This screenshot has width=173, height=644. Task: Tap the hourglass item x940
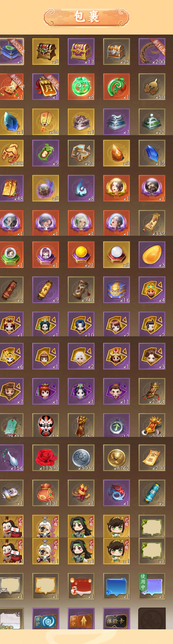81,290
